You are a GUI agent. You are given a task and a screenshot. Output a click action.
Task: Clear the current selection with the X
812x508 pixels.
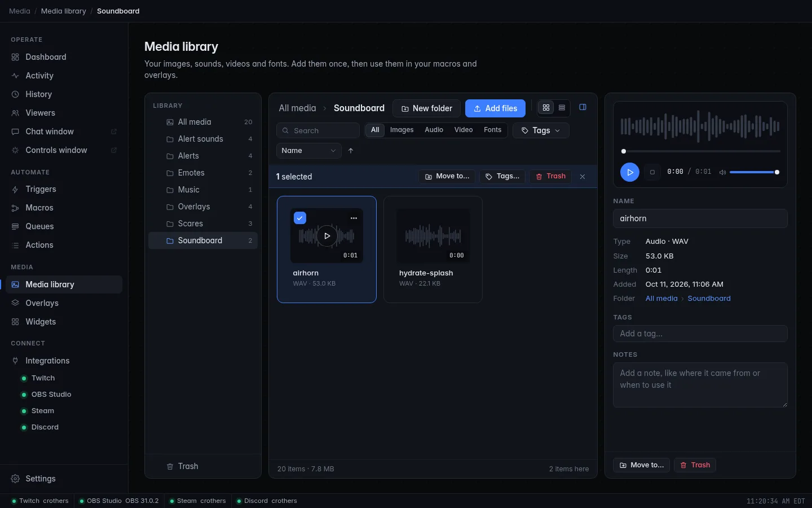pyautogui.click(x=582, y=177)
